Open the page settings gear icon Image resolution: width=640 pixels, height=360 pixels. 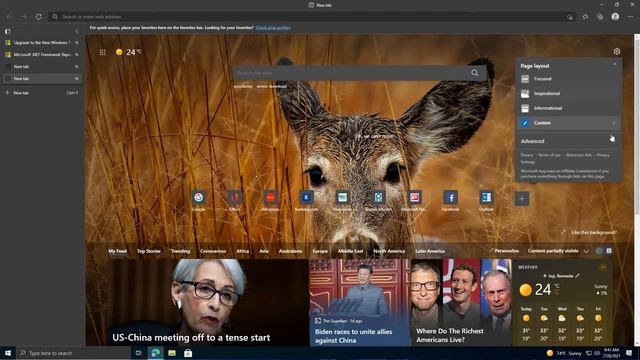pyautogui.click(x=616, y=51)
